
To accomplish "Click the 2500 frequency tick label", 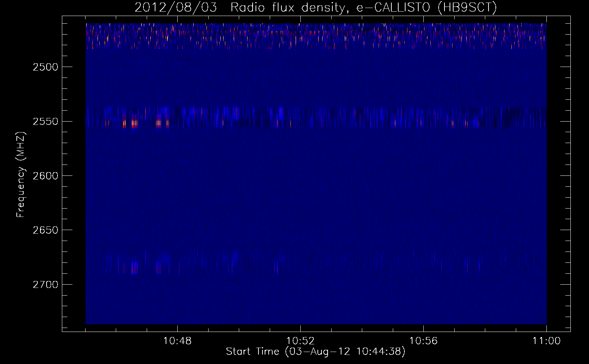I will click(46, 67).
